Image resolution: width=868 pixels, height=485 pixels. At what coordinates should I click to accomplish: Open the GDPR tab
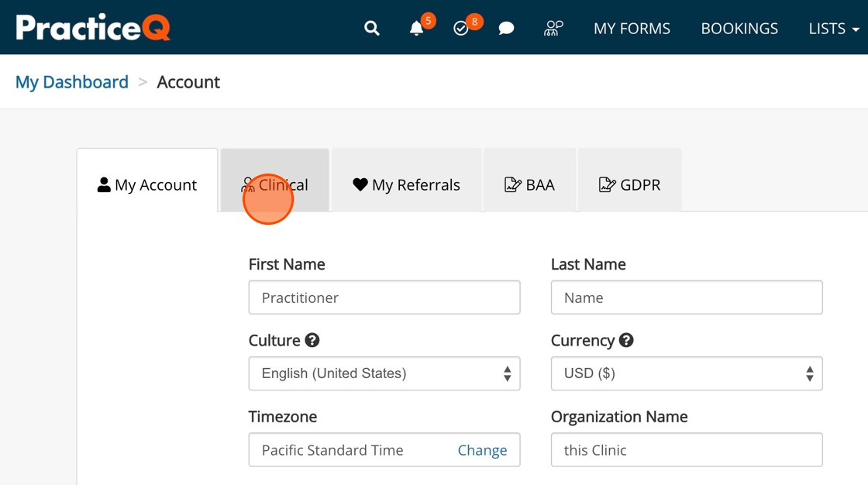tap(630, 185)
